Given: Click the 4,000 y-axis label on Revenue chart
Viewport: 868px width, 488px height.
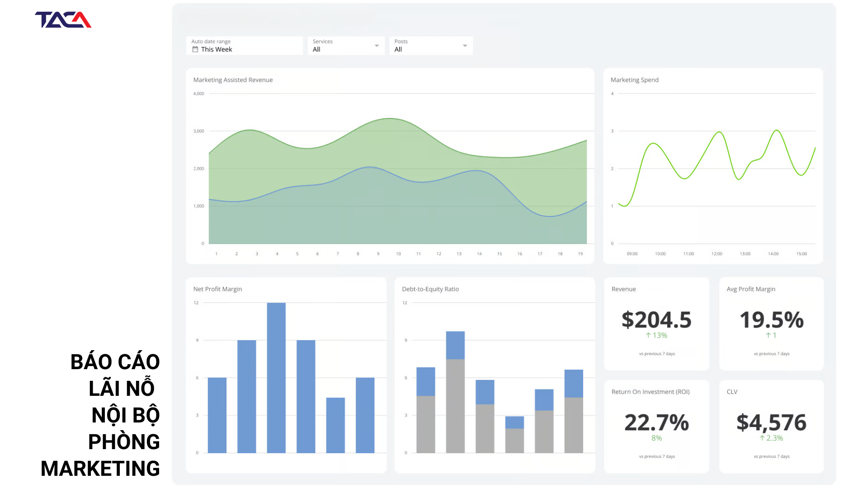Looking at the screenshot, I should [198, 94].
